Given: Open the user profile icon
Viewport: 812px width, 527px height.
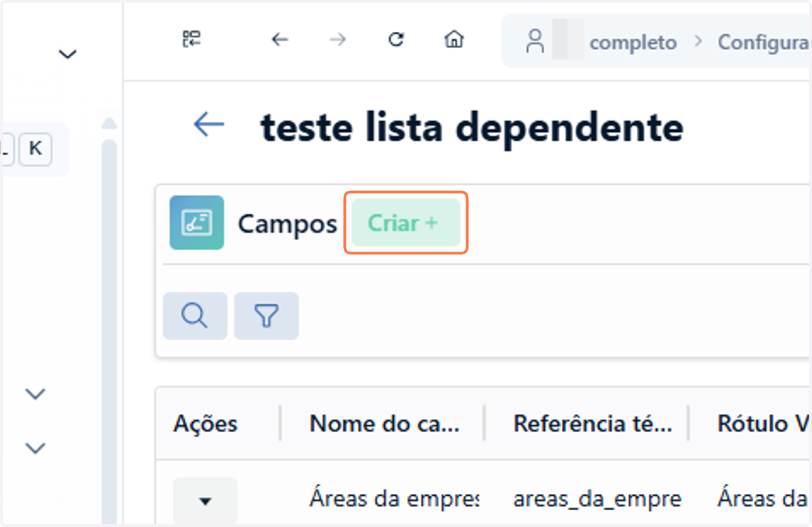Looking at the screenshot, I should tap(535, 41).
